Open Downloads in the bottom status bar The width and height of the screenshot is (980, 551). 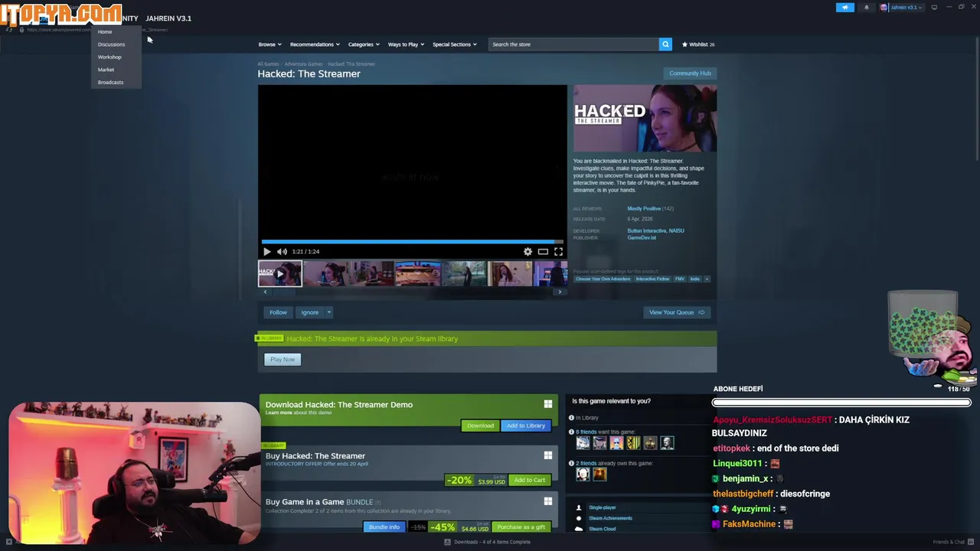(x=488, y=542)
